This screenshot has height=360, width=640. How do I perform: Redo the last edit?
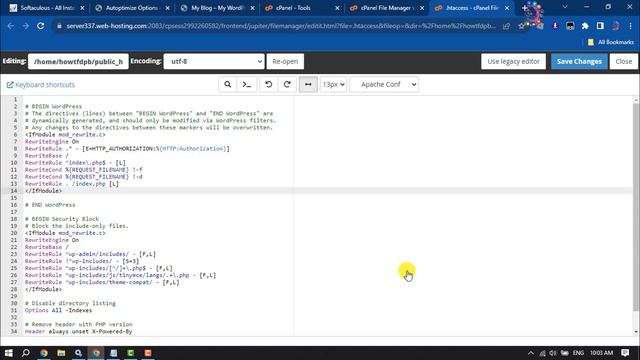coord(287,84)
